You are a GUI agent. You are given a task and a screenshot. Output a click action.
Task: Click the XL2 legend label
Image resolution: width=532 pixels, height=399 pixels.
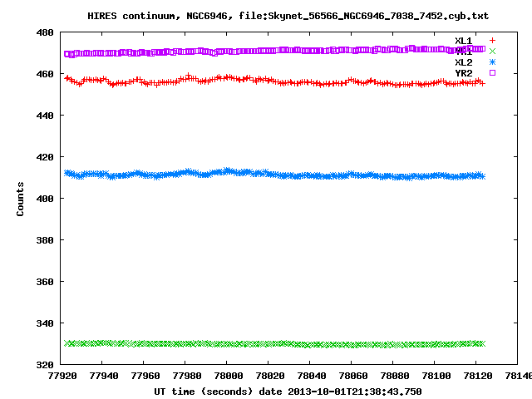pos(464,62)
